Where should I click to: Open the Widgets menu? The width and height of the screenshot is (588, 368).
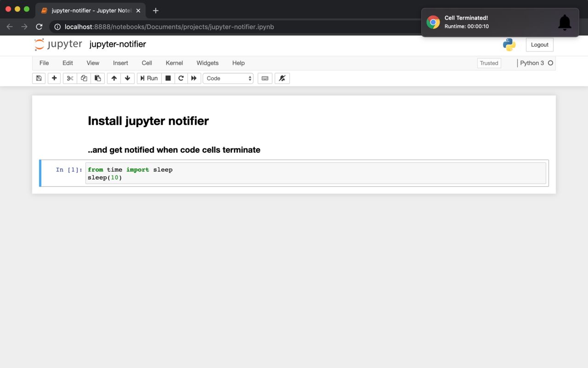(208, 63)
